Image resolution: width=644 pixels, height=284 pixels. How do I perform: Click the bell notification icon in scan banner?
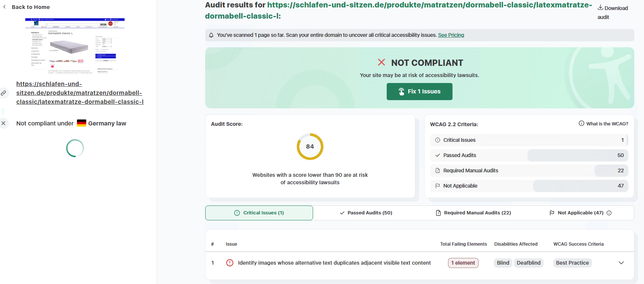point(211,35)
